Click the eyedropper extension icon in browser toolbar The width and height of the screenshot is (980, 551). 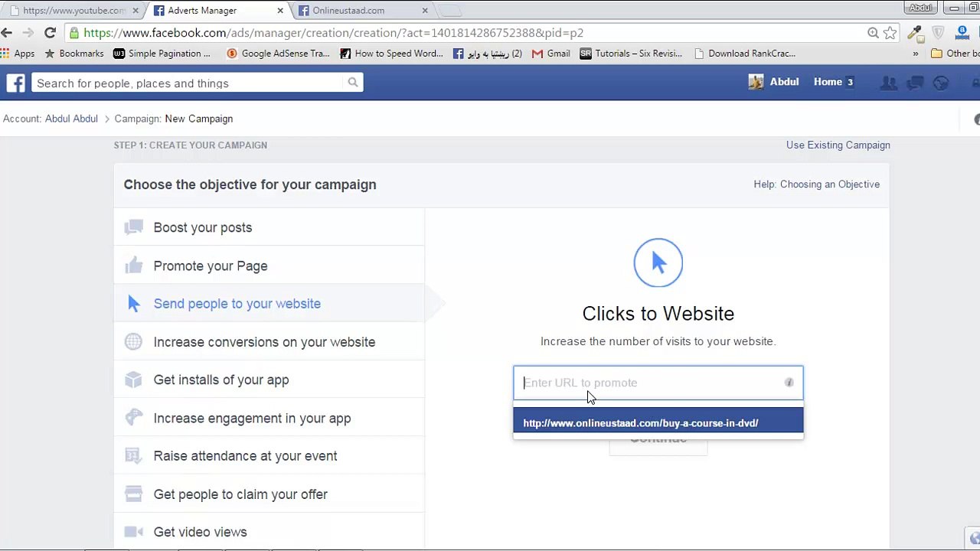914,33
